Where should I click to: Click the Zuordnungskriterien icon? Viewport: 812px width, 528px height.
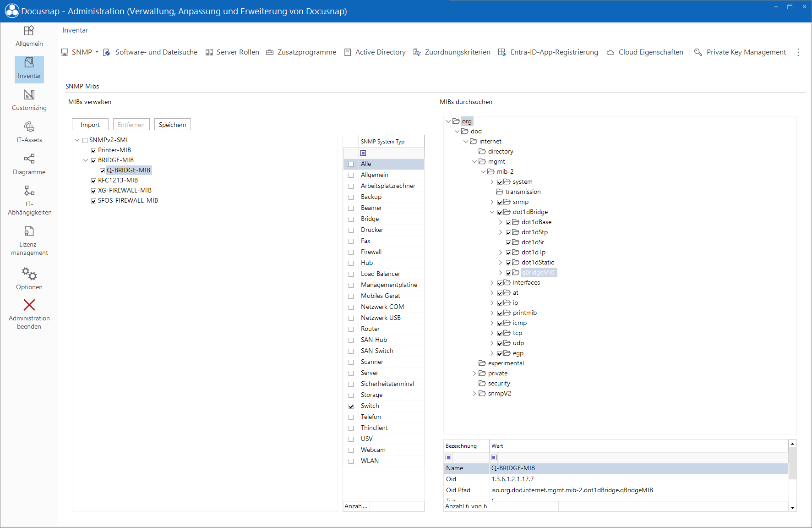click(417, 52)
